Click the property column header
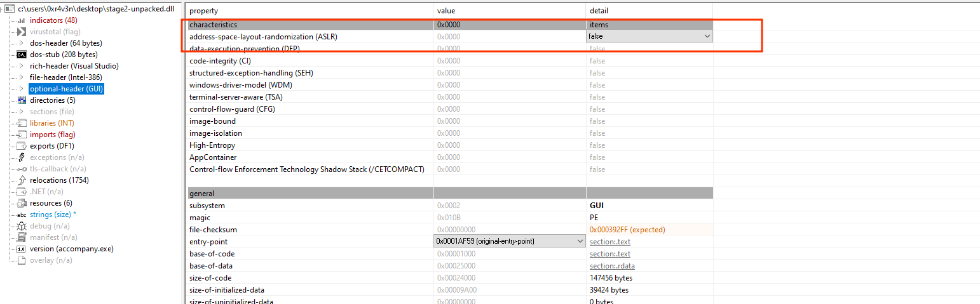This screenshot has height=304, width=980. click(x=203, y=11)
